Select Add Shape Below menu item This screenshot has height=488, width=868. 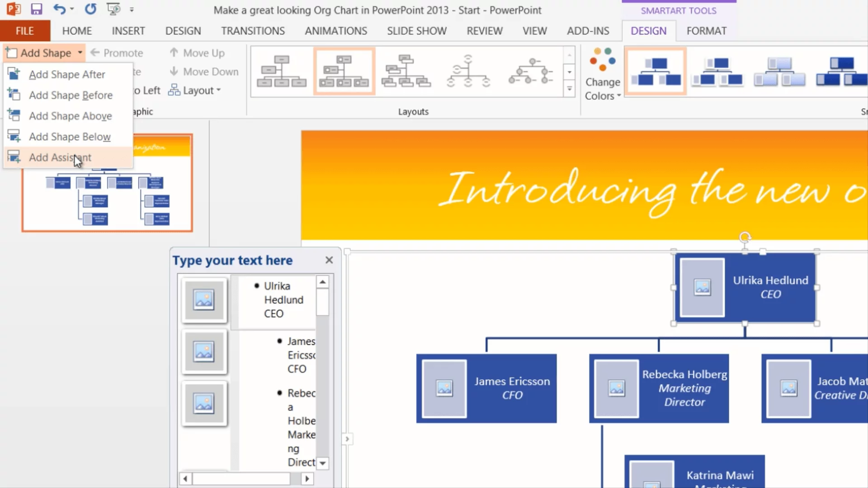[x=70, y=136]
